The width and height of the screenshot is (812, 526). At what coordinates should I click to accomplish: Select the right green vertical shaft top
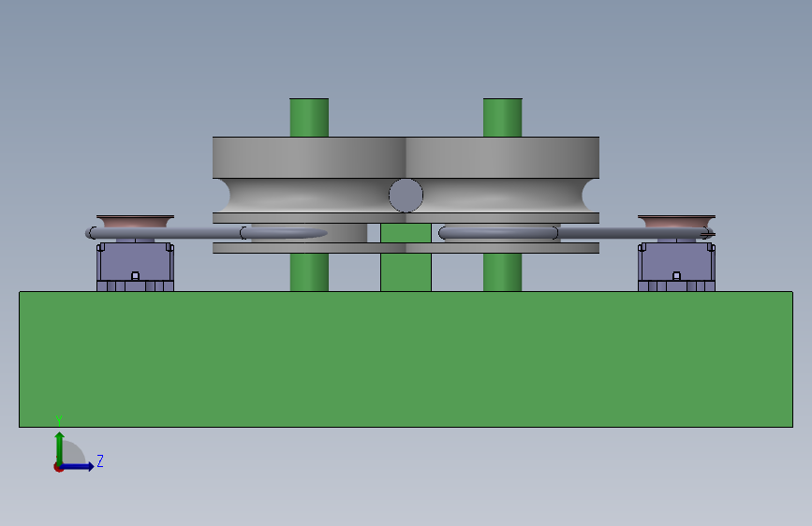pyautogui.click(x=502, y=118)
